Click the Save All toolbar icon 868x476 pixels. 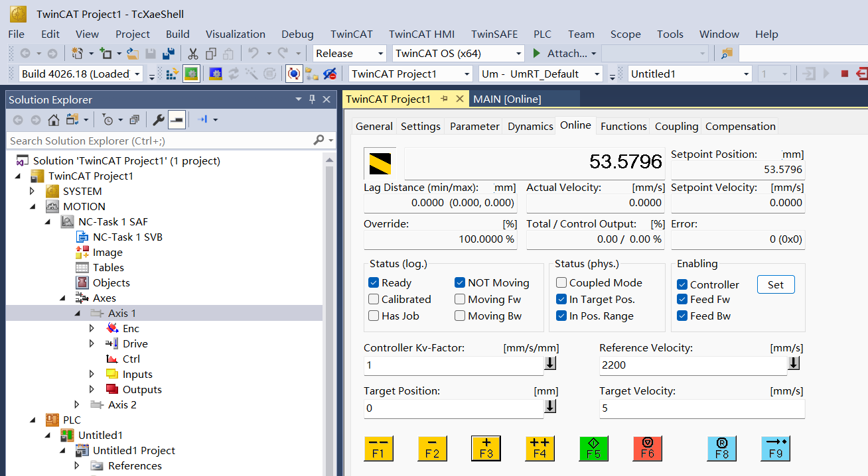[169, 54]
